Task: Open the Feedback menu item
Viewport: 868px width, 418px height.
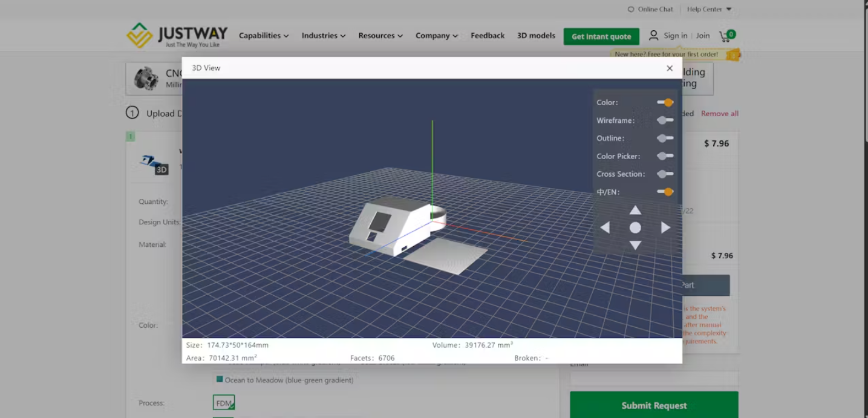Action: tap(488, 35)
